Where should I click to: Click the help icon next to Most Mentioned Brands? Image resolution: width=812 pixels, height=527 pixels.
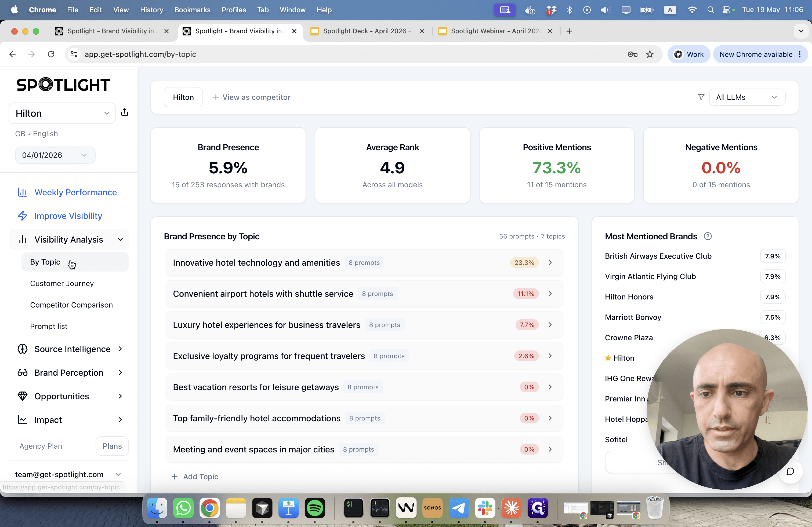[x=708, y=236]
